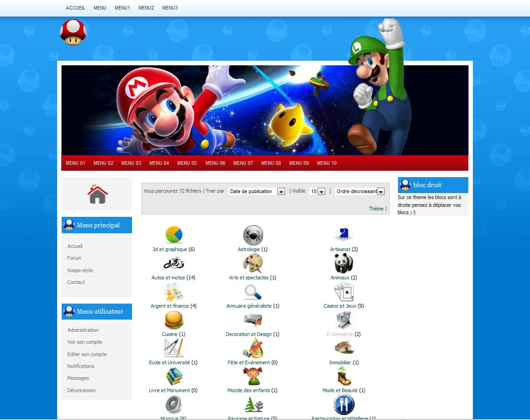530x420 pixels.
Task: Select MENU 05 in the red bar
Action: click(187, 163)
